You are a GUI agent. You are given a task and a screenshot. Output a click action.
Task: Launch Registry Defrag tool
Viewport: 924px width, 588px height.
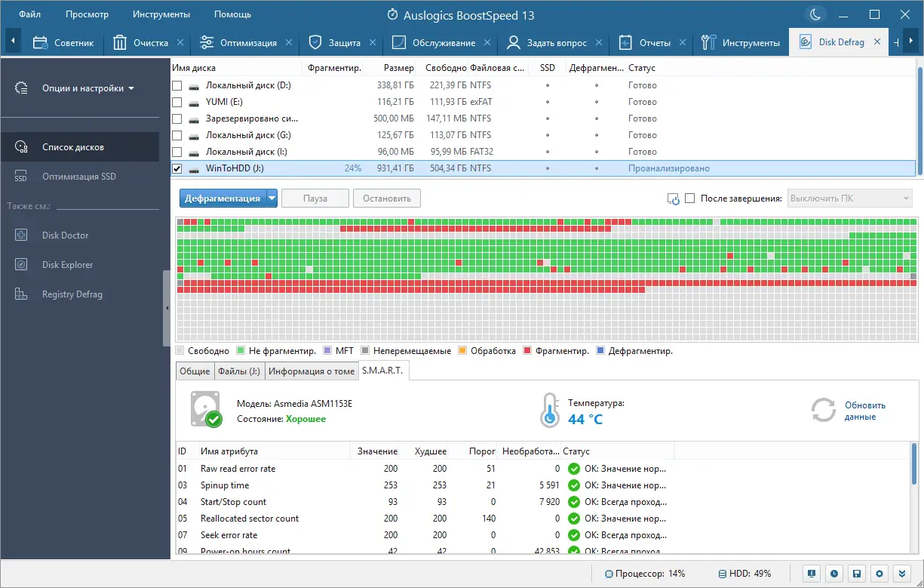pos(72,294)
